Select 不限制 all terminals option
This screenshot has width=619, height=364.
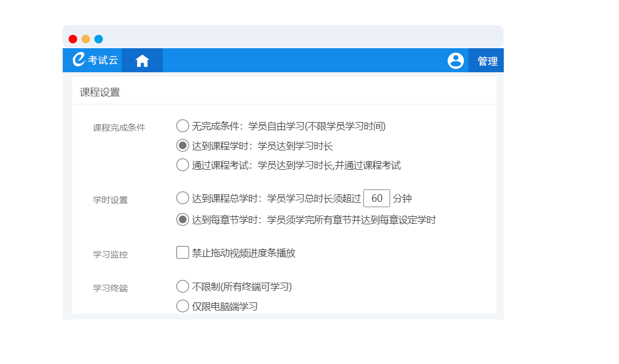(x=183, y=286)
